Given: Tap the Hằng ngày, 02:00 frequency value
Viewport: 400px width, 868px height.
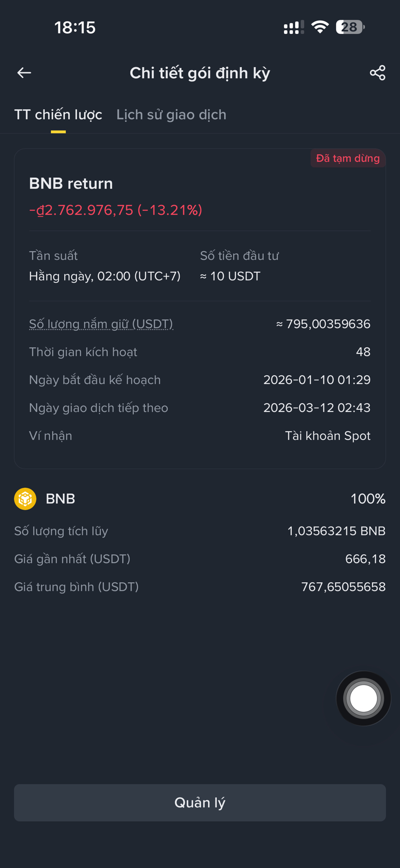Looking at the screenshot, I should tap(105, 276).
